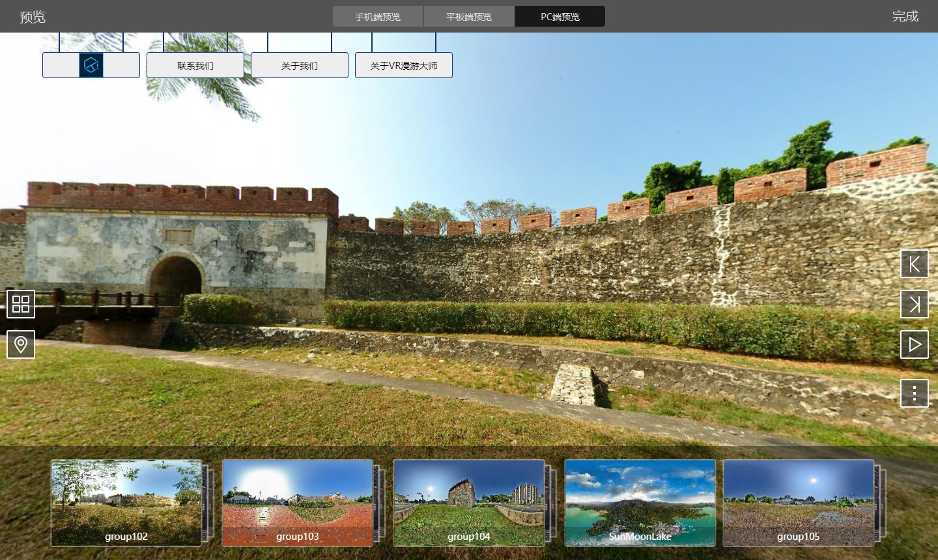
Task: Start autoplay with the play icon
Action: point(915,344)
